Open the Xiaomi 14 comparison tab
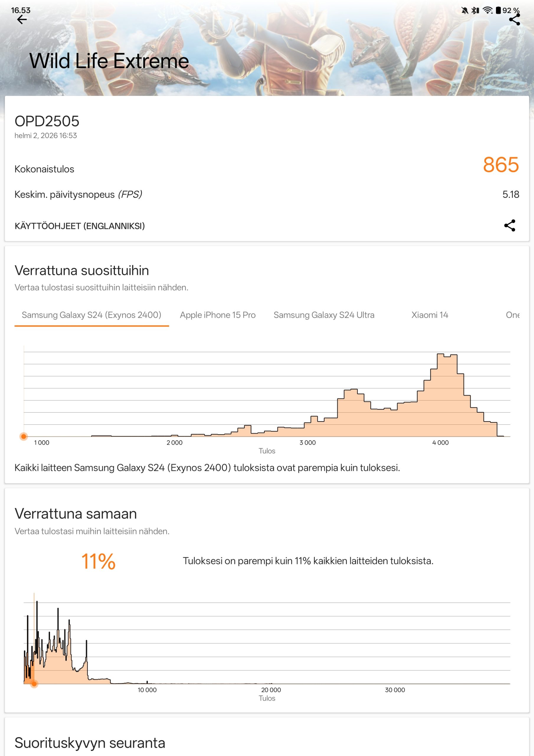The height and width of the screenshot is (756, 534). point(430,315)
